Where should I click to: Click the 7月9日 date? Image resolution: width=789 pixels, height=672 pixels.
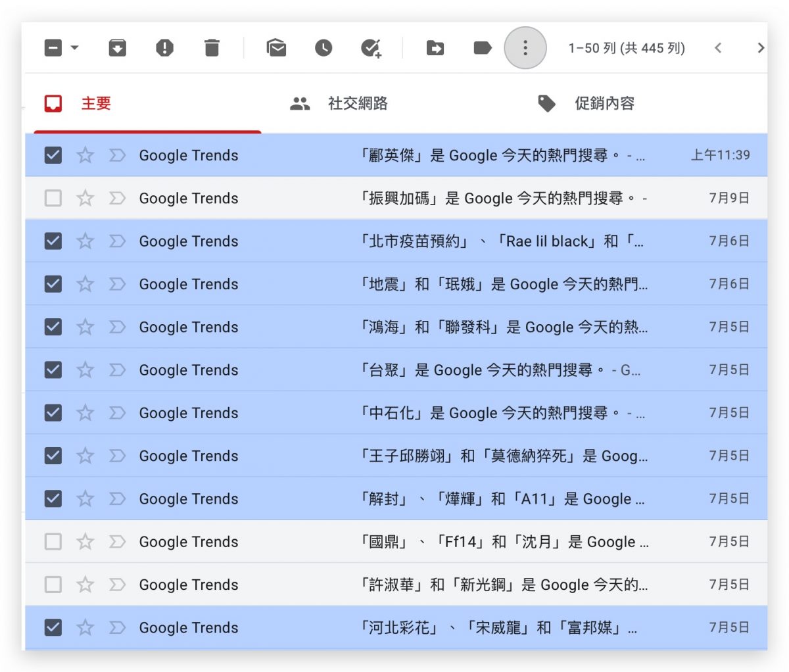pos(729,198)
